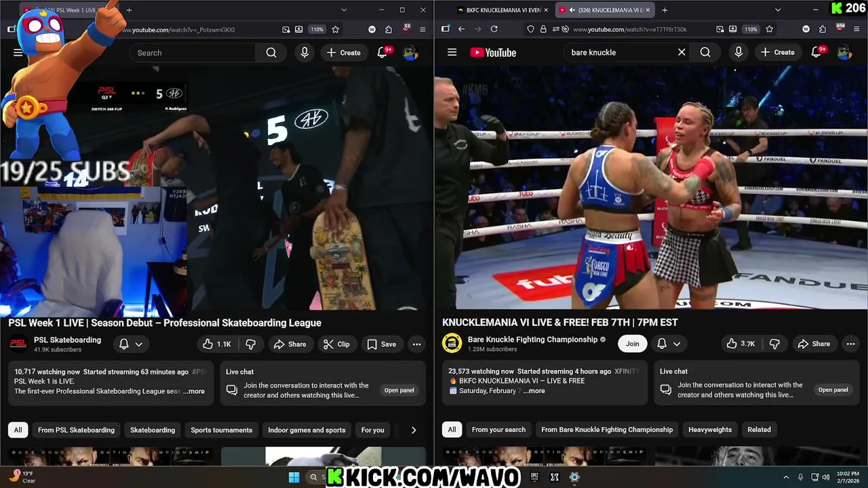Like the KNUCKLEMANIA VI video

pyautogui.click(x=741, y=344)
